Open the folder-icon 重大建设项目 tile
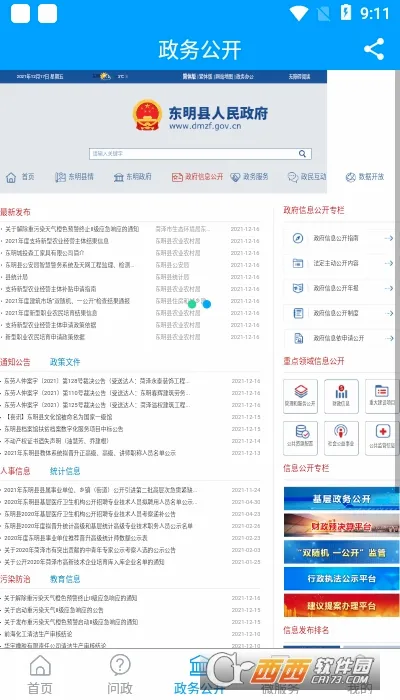This screenshot has width=400, height=700. click(382, 396)
